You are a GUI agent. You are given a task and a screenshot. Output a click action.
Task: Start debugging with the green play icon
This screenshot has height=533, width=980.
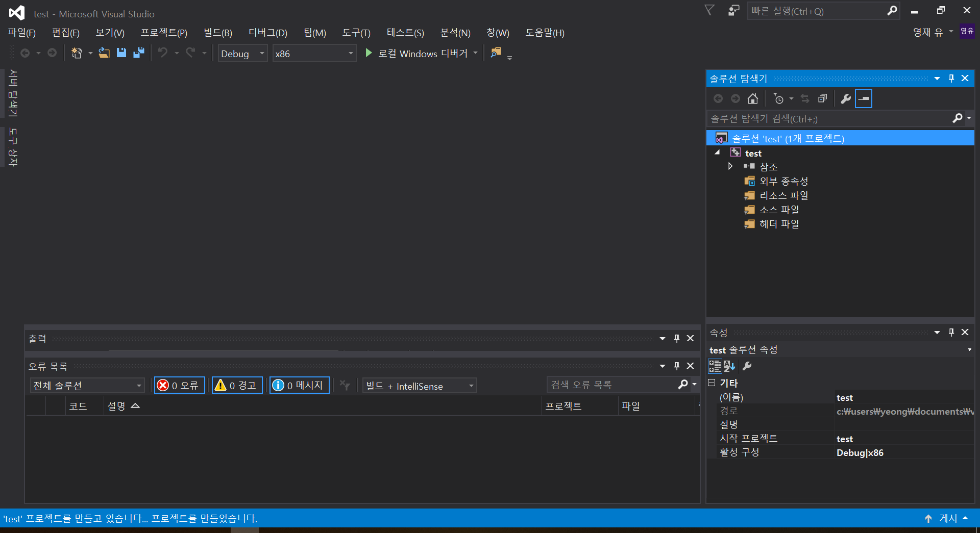[x=369, y=53]
